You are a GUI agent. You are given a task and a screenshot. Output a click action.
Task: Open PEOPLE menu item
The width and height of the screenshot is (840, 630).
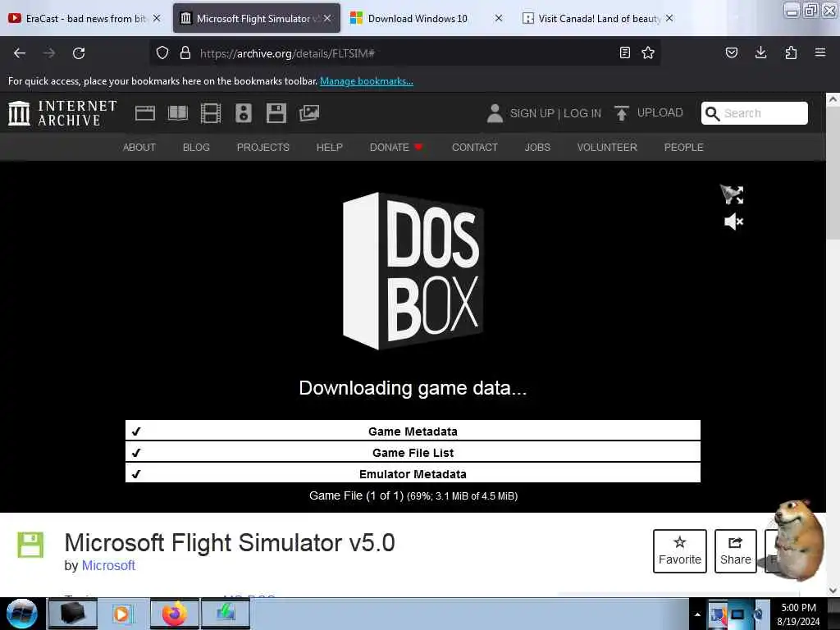683,147
